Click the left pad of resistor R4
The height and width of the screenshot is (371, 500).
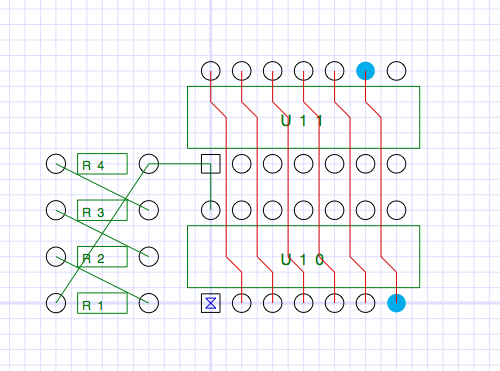pyautogui.click(x=56, y=164)
